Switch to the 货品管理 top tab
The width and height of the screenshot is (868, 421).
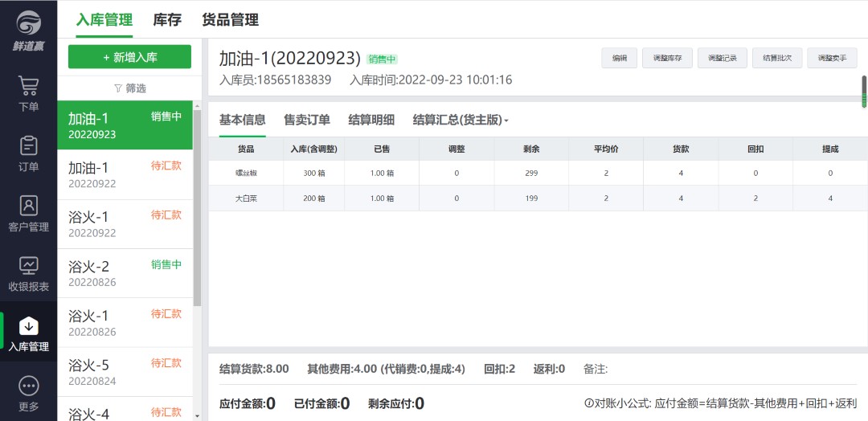pos(231,20)
